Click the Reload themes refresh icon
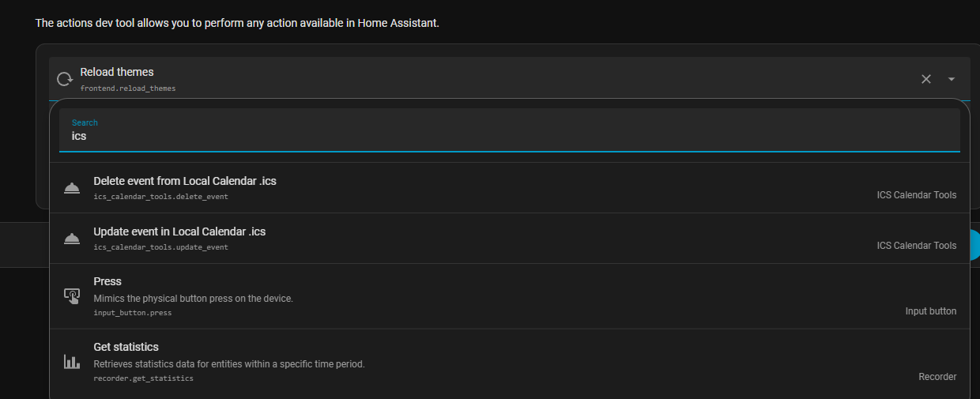Screen dimensions: 980x399 64,79
